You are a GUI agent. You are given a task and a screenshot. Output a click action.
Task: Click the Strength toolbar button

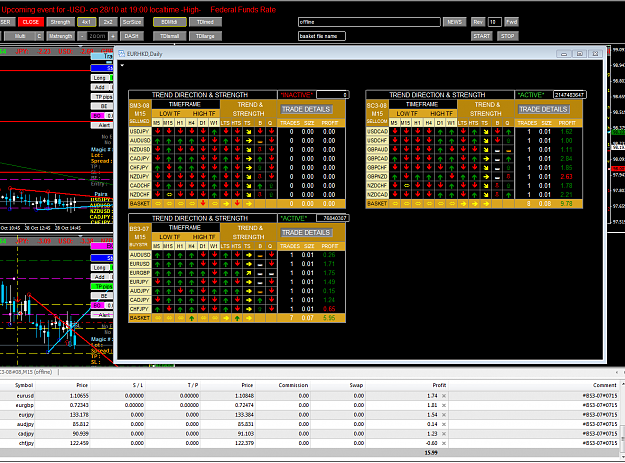pyautogui.click(x=61, y=22)
